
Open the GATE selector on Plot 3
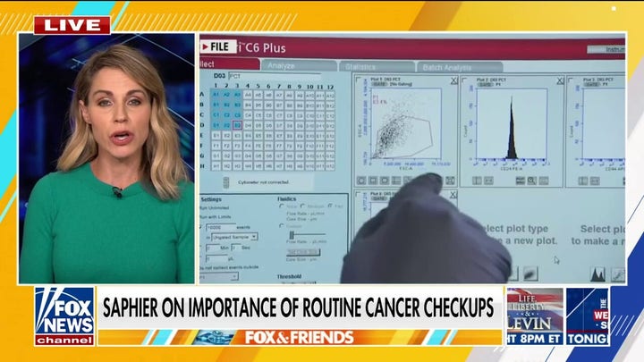(x=591, y=84)
